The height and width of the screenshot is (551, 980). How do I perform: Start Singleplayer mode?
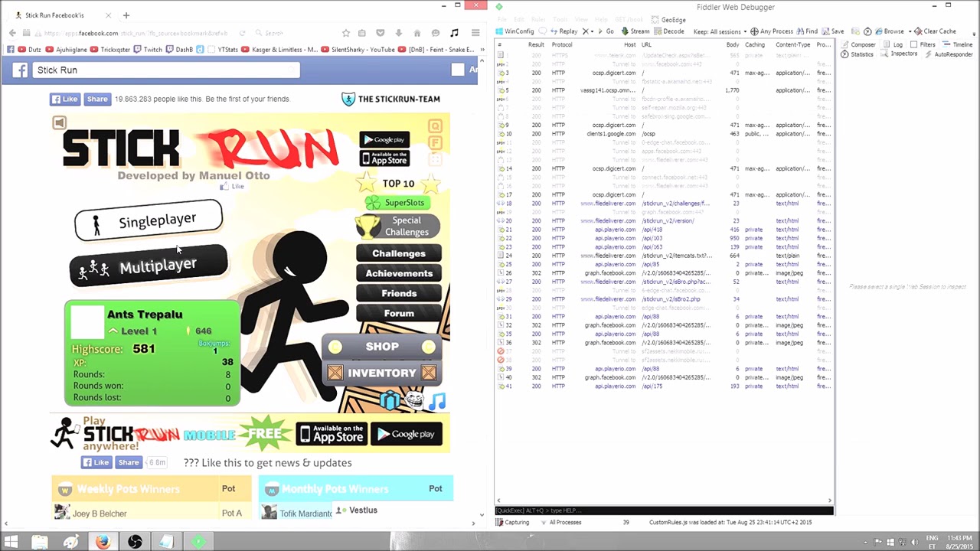pos(149,220)
